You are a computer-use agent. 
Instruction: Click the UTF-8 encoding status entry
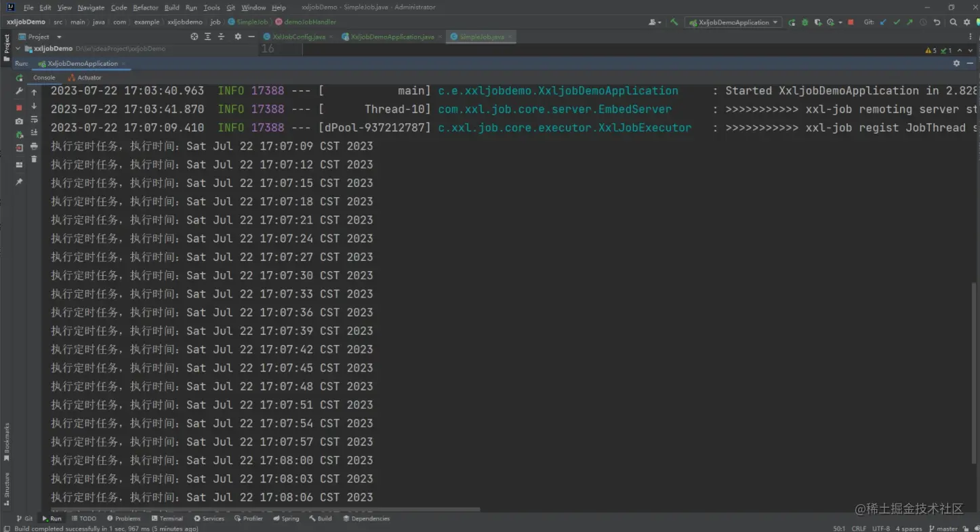point(881,529)
